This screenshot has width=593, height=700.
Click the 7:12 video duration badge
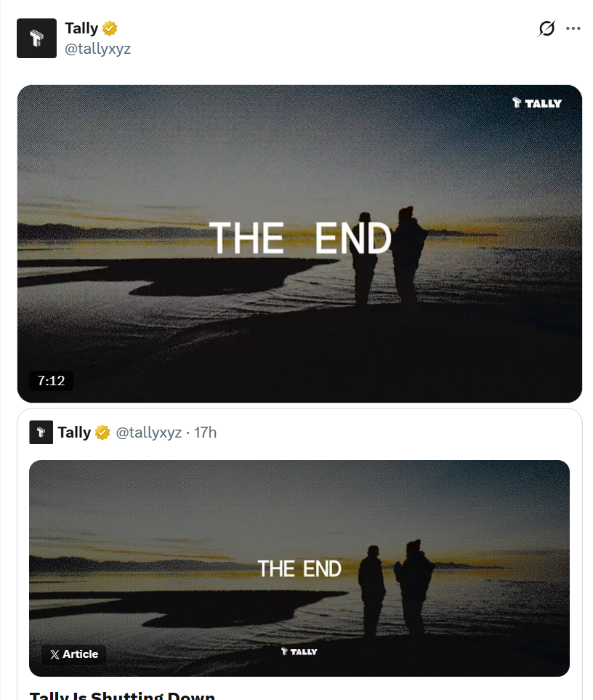tap(51, 381)
